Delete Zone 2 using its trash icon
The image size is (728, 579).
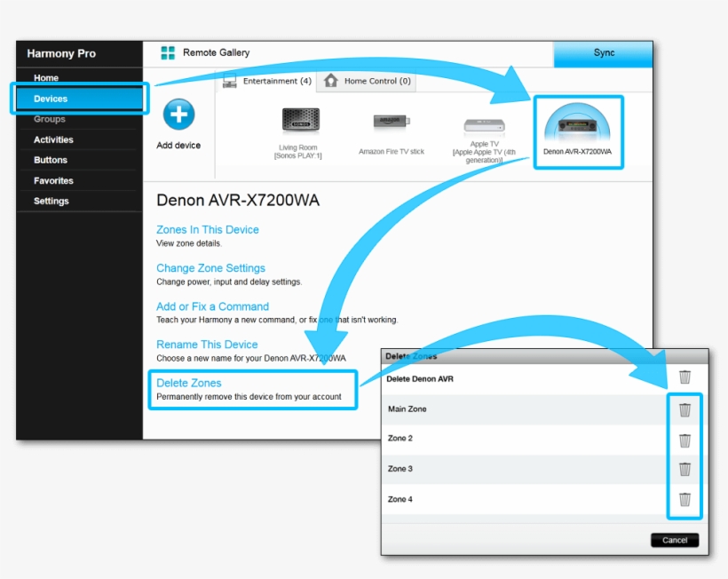click(684, 440)
